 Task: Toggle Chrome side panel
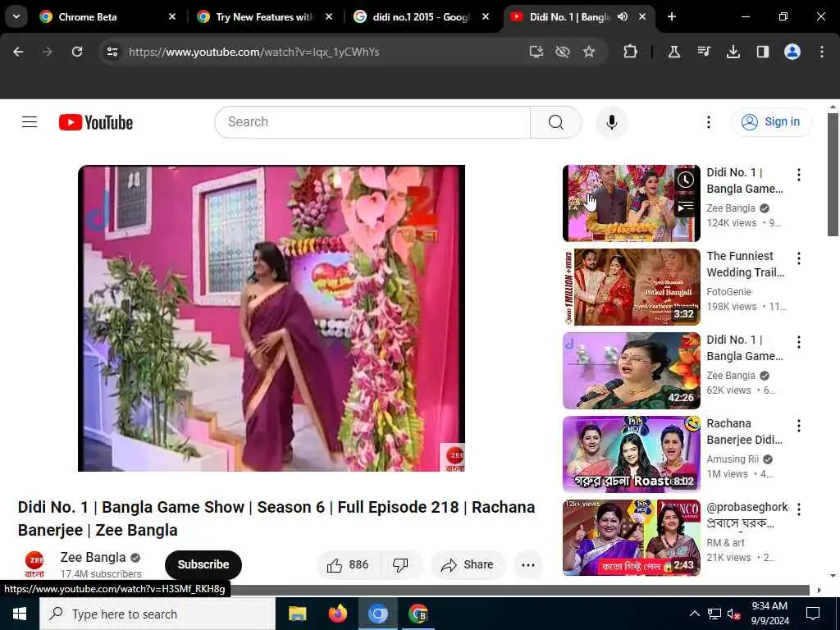point(762,52)
